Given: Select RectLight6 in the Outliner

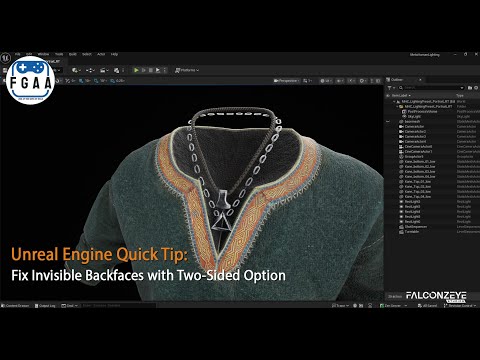Looking at the screenshot, I should click(413, 222).
